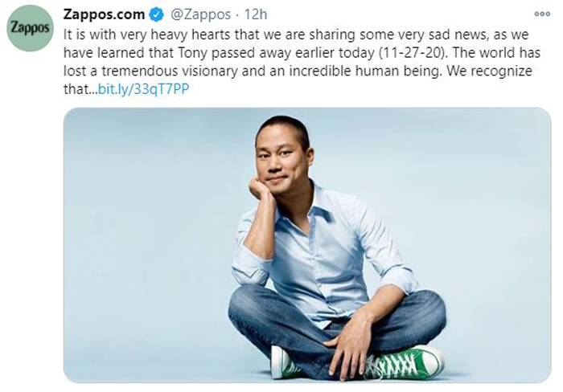Screen dimensions: 563x392
Task: Visit the @Zappos handle
Action: pyautogui.click(x=200, y=14)
